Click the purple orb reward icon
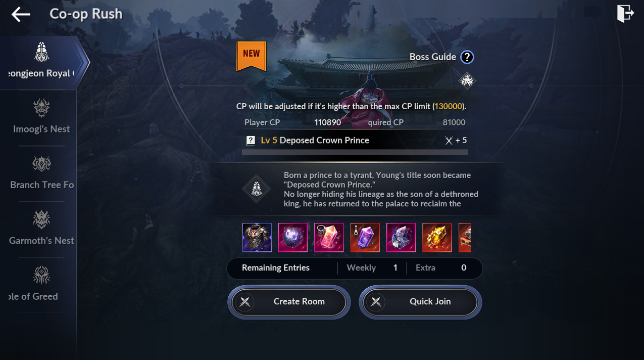 coord(293,238)
